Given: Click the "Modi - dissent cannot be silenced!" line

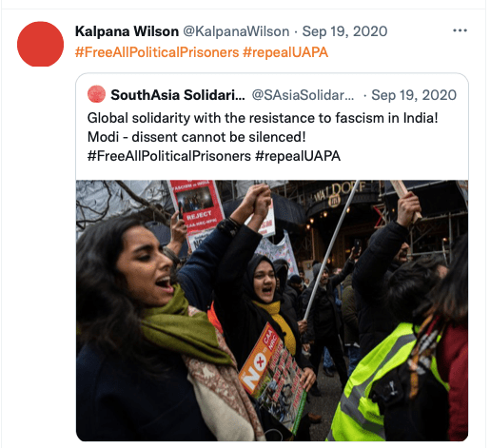Looking at the screenshot, I should coord(197,137).
